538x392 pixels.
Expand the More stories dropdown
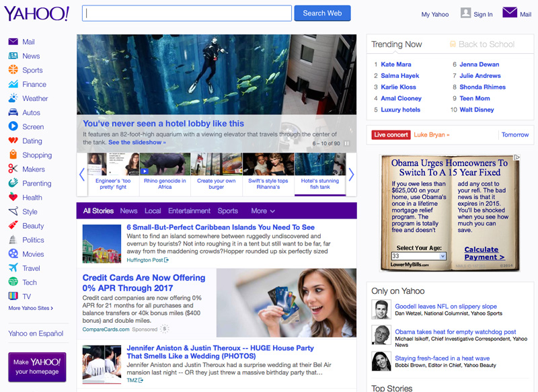click(x=263, y=211)
